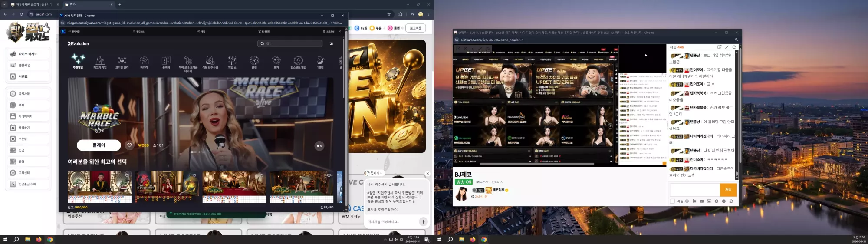Click the 로그아웃 button on the casino site
Image resolution: width=868 pixels, height=244 pixels.
click(416, 28)
